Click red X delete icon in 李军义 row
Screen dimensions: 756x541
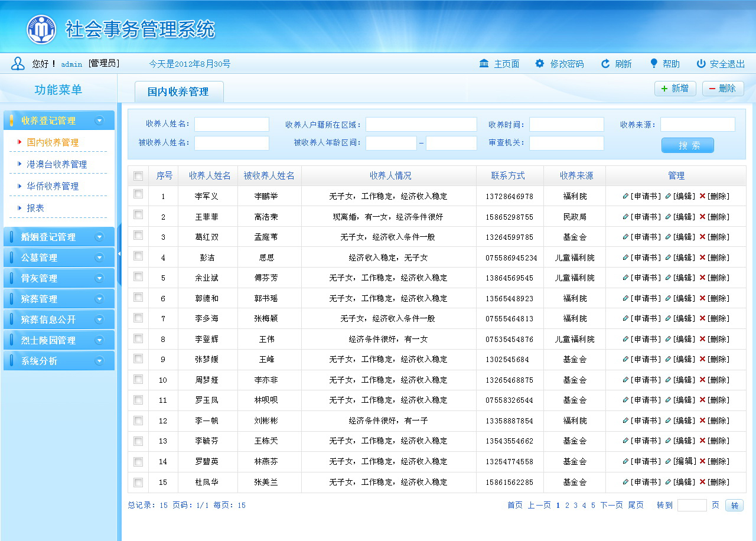pos(702,196)
